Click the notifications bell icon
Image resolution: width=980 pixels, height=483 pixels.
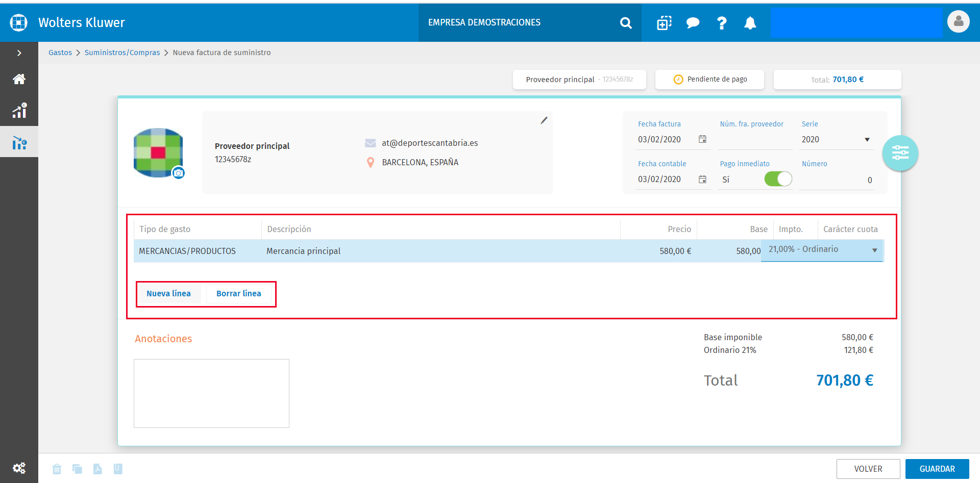[x=750, y=23]
